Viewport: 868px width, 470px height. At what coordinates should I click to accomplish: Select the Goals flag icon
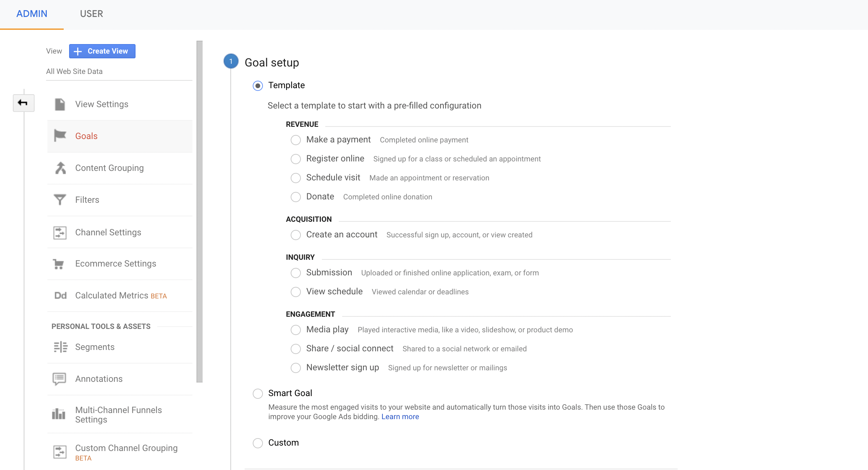[60, 135]
